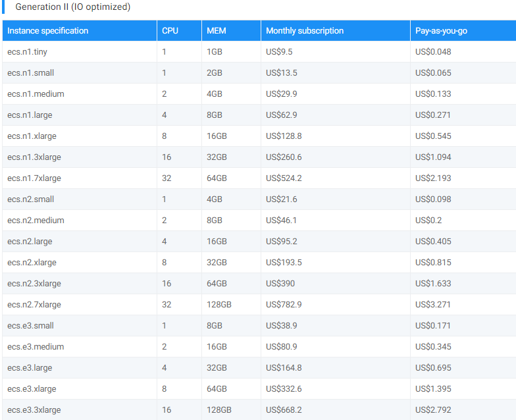Click the Instance specification column header
Screen dimensions: 516x420
point(47,30)
